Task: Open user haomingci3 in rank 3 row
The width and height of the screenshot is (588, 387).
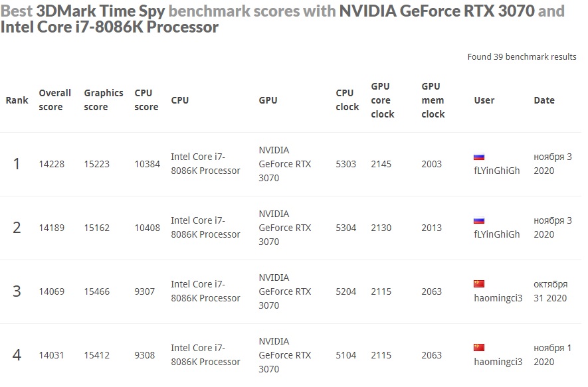Action: click(498, 298)
